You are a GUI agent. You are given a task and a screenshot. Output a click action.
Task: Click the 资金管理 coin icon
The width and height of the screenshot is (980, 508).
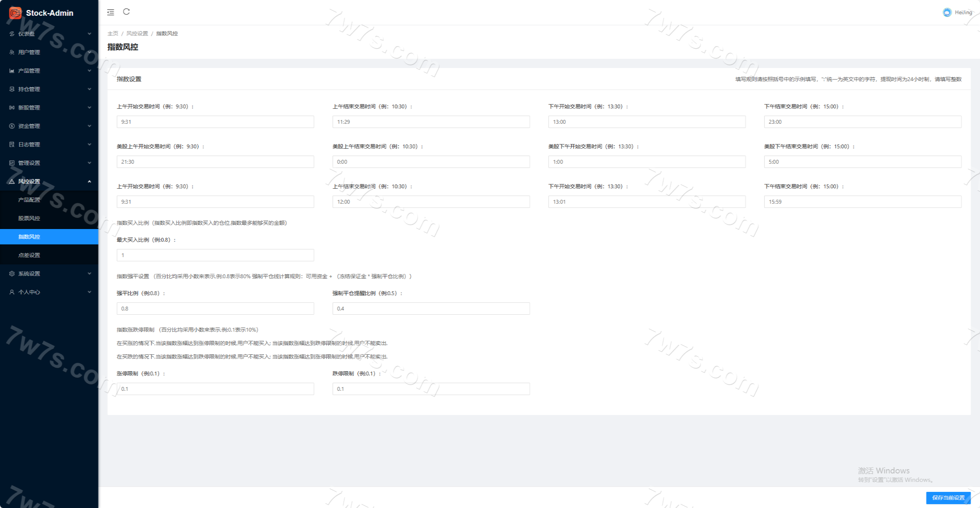[12, 126]
